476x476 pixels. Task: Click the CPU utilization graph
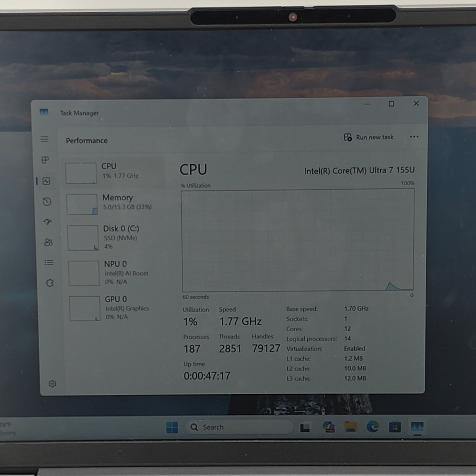(x=297, y=240)
